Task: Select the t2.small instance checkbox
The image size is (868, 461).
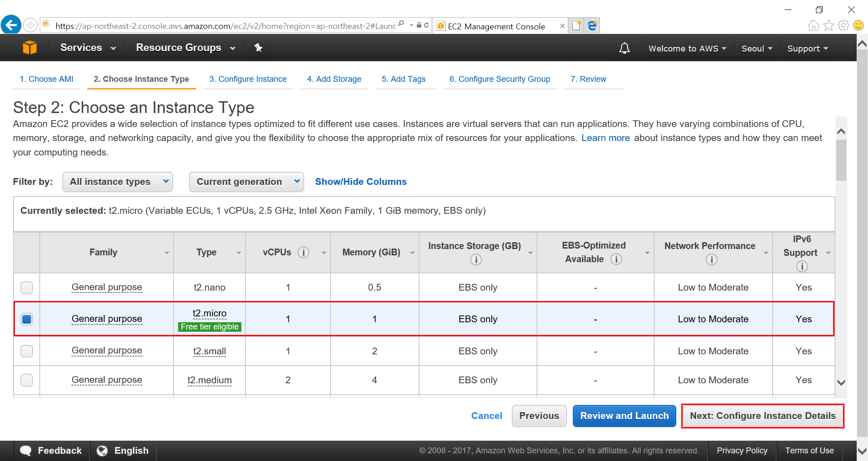Action: click(27, 351)
